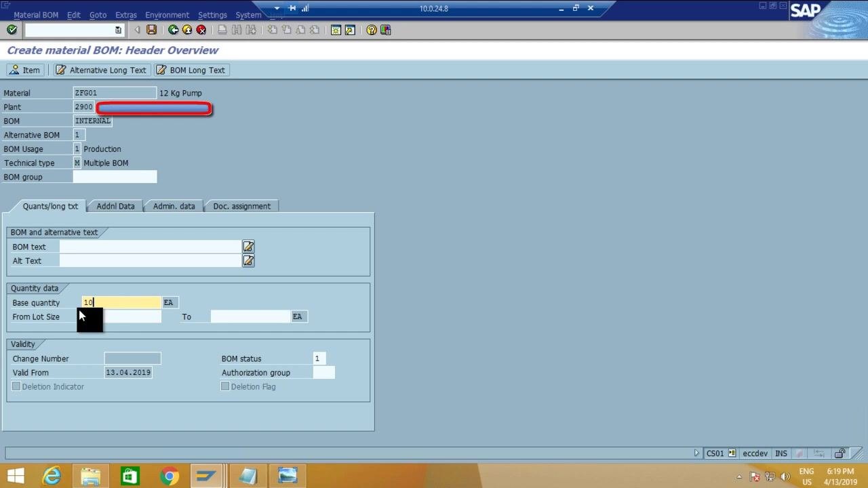Click the BOM status field
Image resolution: width=868 pixels, height=488 pixels.
[x=319, y=359]
